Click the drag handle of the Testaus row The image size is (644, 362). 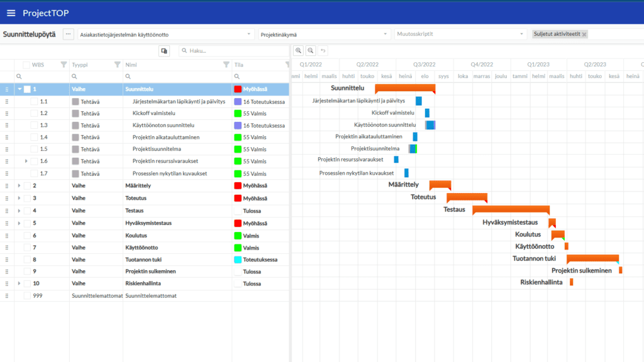[x=7, y=211]
